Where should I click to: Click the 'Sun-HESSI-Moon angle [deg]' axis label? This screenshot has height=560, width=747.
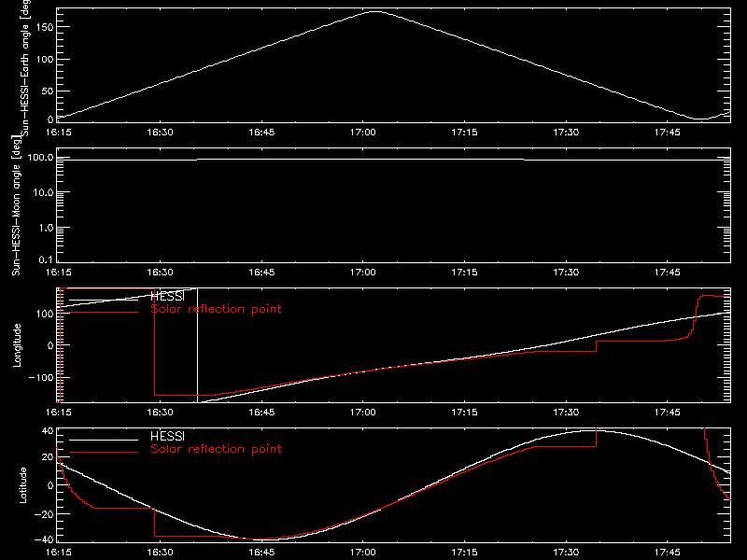click(x=16, y=205)
